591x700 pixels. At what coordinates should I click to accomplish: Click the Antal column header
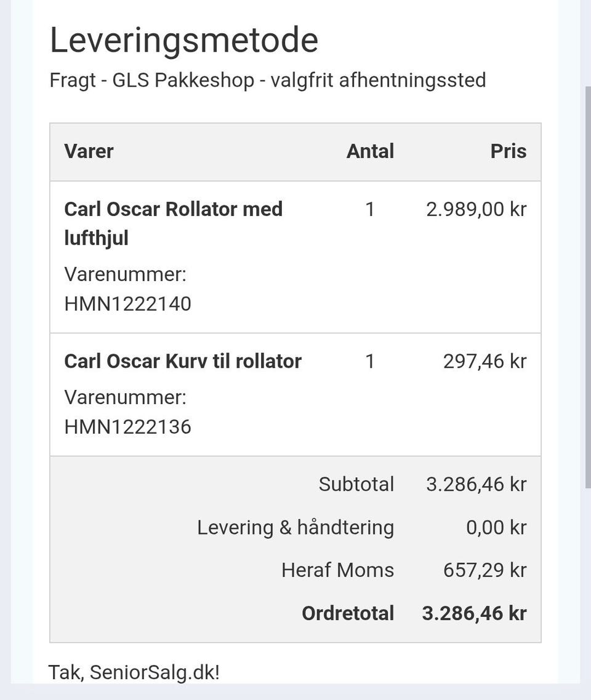point(370,151)
